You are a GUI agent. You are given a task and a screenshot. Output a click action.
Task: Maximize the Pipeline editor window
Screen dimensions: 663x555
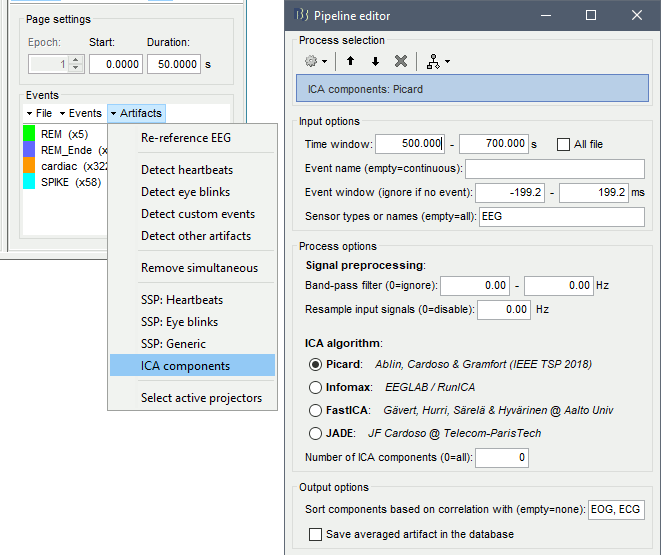591,16
